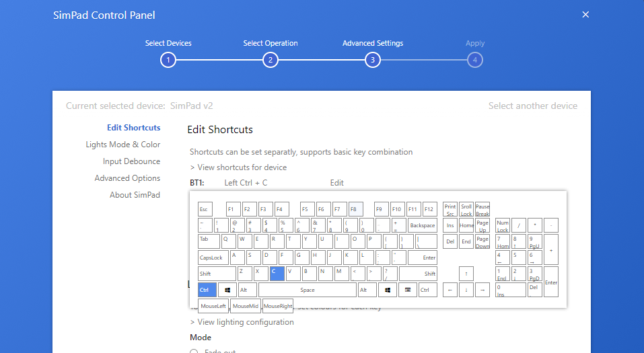644x353 pixels.
Task: Toggle the highlighted C key
Action: tap(277, 274)
